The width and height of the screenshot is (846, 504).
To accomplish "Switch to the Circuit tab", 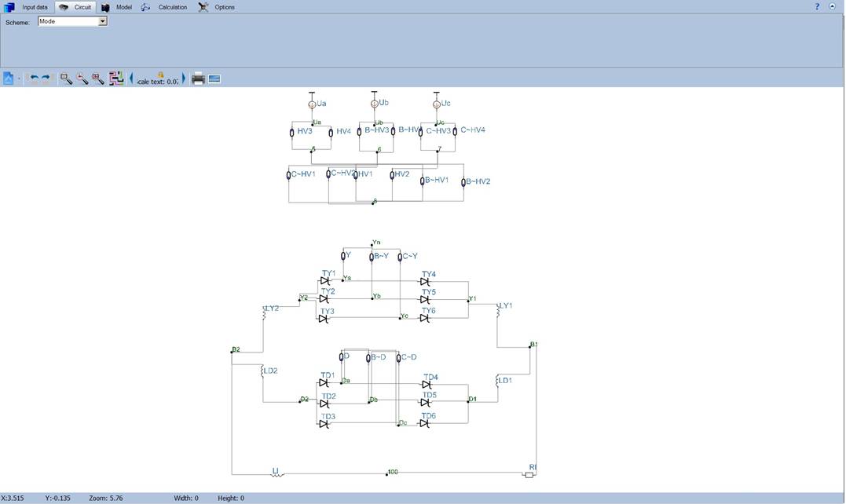I will tap(75, 7).
